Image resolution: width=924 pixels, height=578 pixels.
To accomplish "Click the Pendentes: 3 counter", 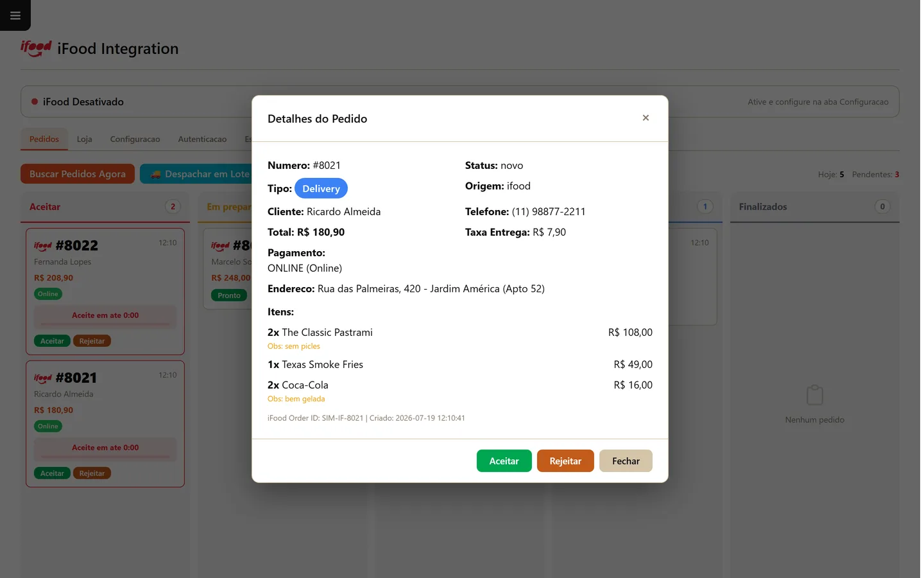I will (x=876, y=175).
